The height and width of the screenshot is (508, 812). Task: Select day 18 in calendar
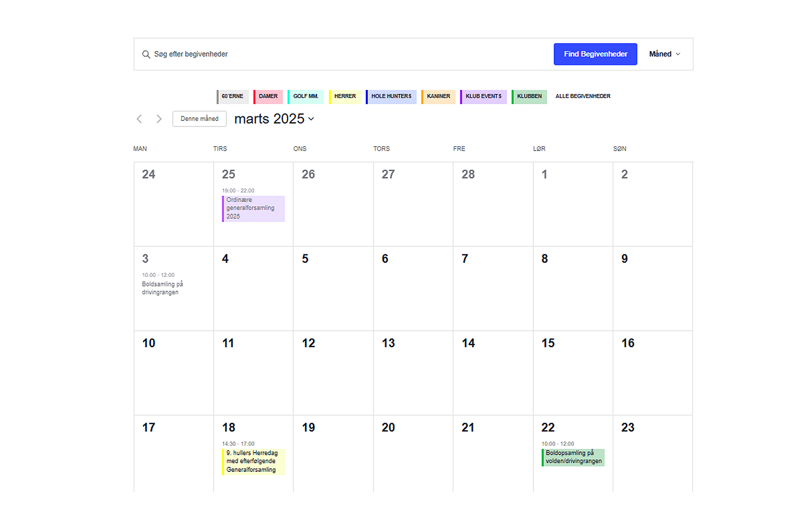point(228,428)
